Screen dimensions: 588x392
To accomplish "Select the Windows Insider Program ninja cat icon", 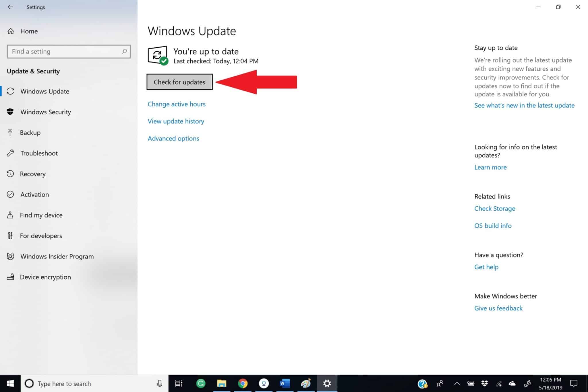I will click(x=11, y=256).
